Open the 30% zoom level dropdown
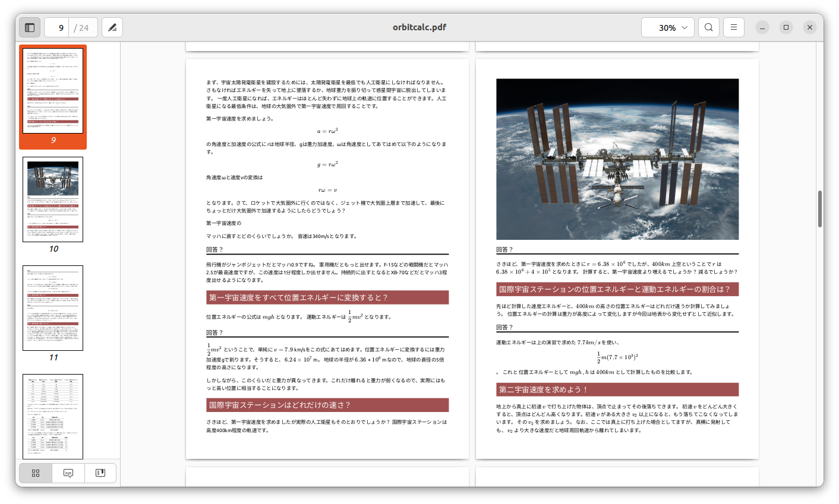Screen dimensions: 839x504 (667, 27)
